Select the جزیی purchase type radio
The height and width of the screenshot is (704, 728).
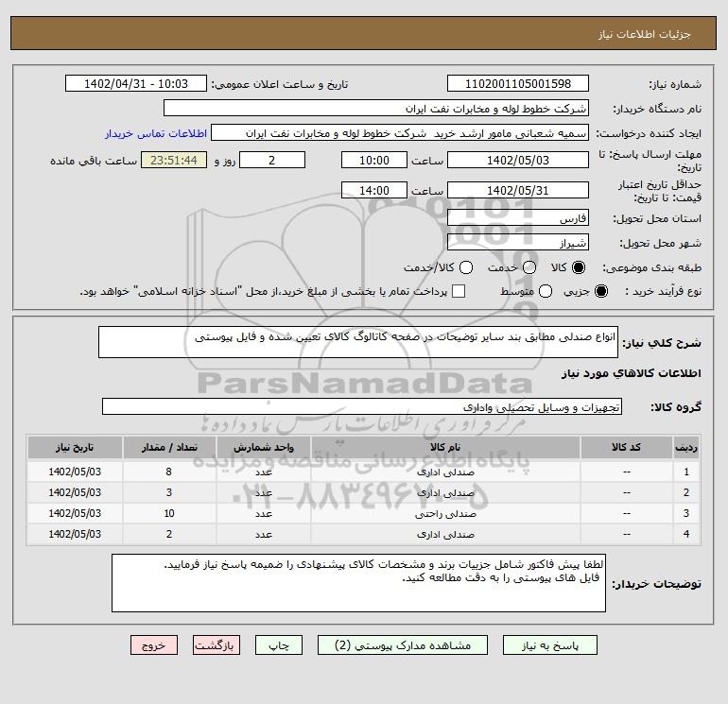600,291
